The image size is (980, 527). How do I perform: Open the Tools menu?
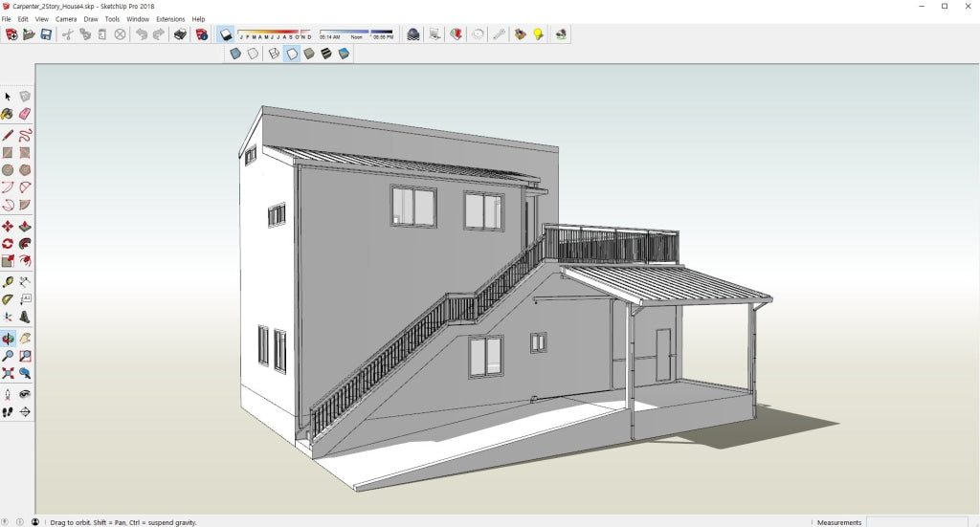coord(113,19)
